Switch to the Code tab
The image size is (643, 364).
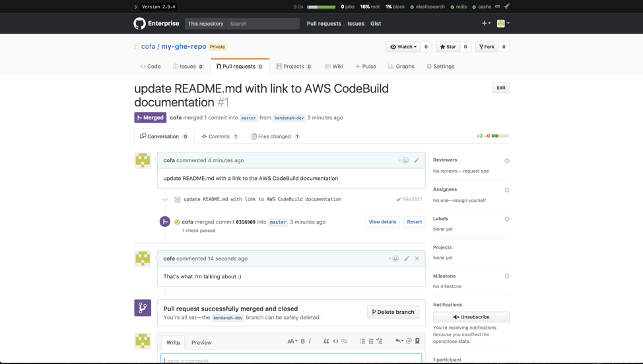click(x=151, y=67)
